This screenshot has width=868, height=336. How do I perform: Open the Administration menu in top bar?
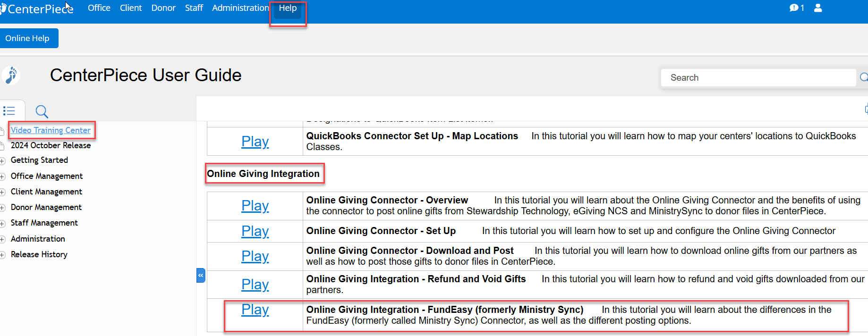pyautogui.click(x=240, y=8)
